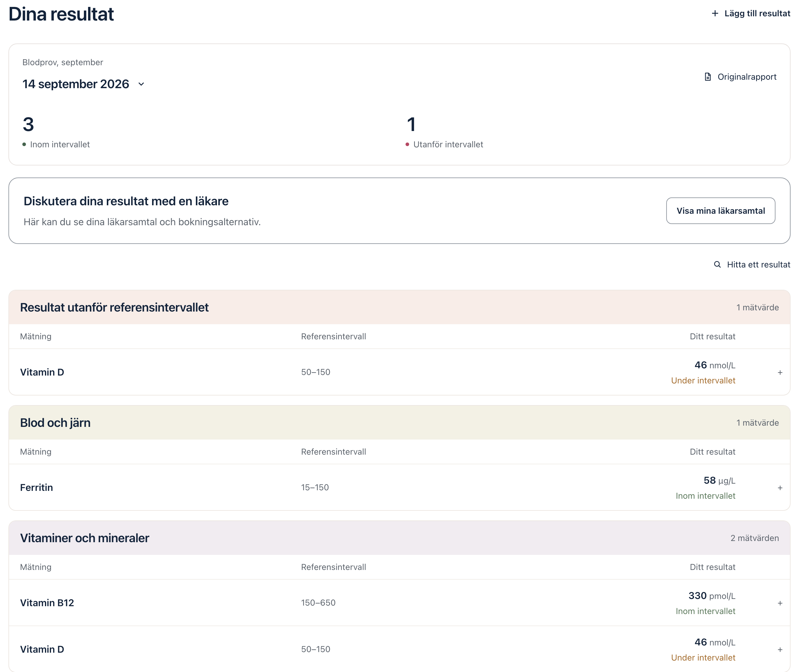Click the 330 pmol/L result value
The height and width of the screenshot is (672, 799).
pos(712,596)
